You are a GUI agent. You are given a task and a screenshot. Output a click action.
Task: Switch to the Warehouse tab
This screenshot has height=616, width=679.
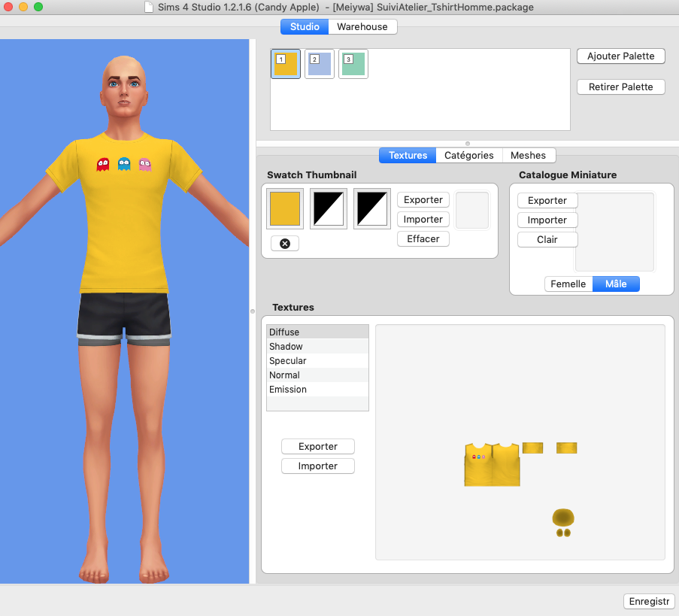362,26
